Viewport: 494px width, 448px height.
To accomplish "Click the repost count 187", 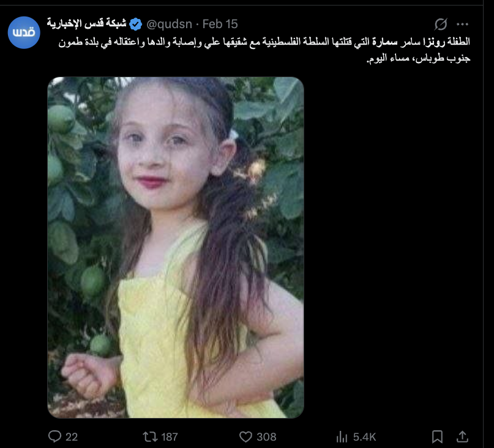I will (x=170, y=437).
